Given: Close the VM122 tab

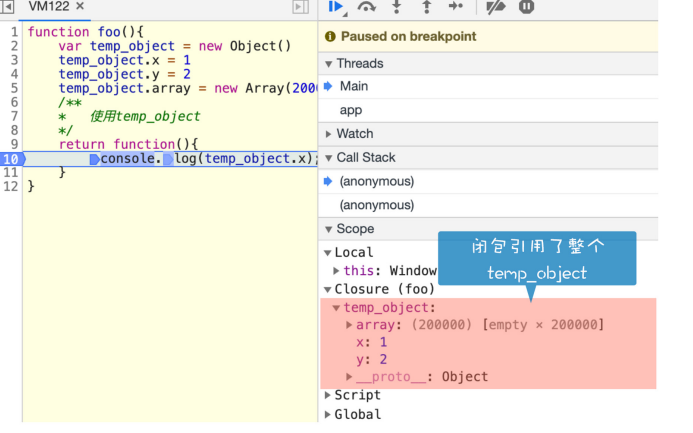Looking at the screenshot, I should 79,7.
